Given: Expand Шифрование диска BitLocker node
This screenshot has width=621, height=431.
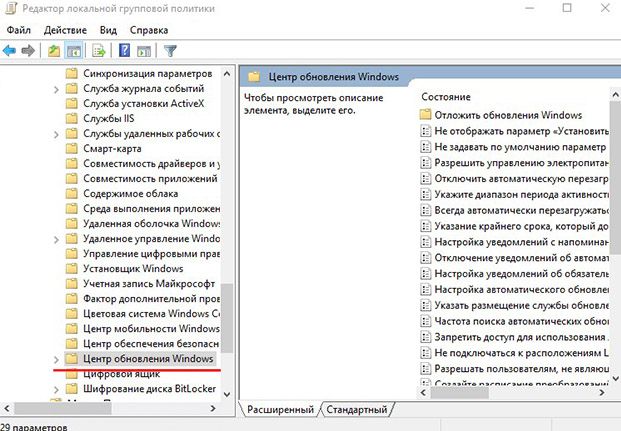Looking at the screenshot, I should tap(56, 390).
